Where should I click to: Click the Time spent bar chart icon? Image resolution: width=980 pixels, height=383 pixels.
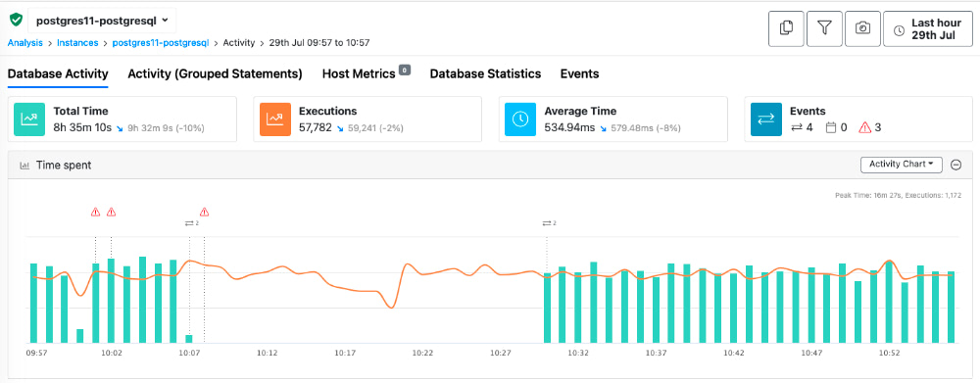click(x=25, y=166)
